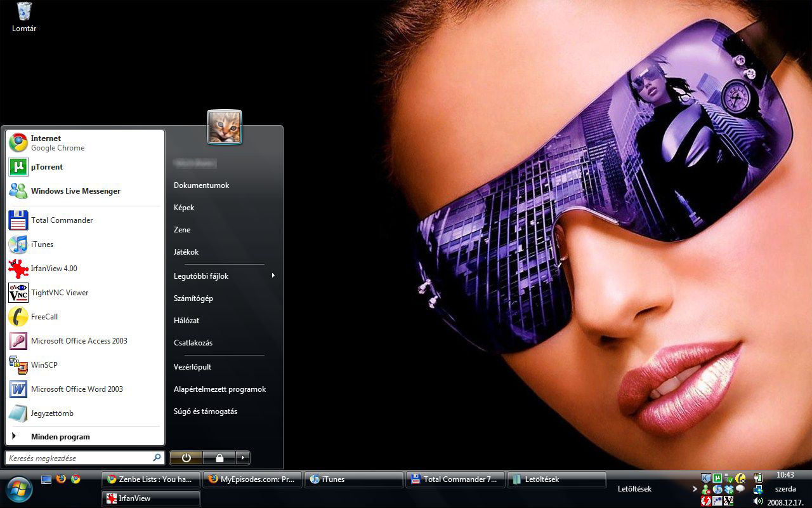Image resolution: width=812 pixels, height=508 pixels.
Task: Click the Start menu power button
Action: pos(187,458)
